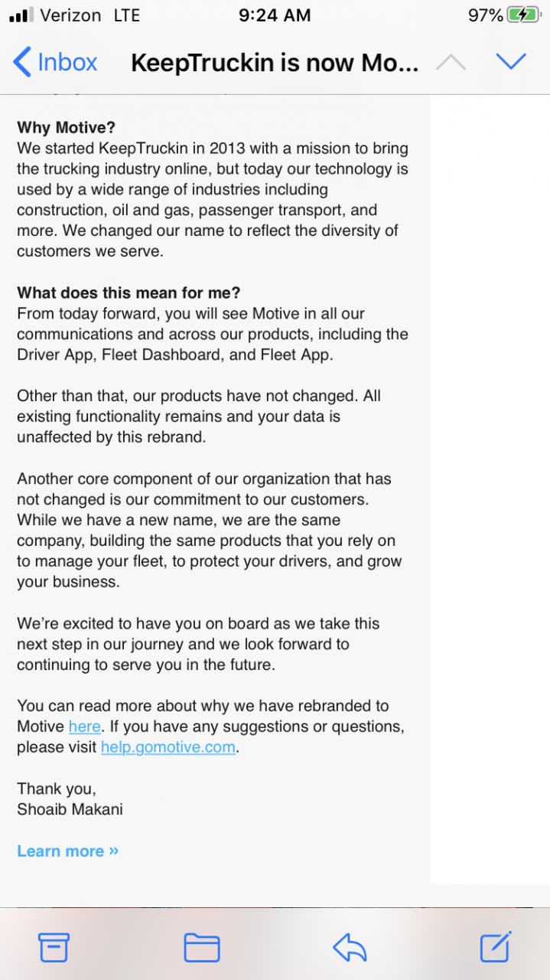Tap the Verizon LTE carrier label
The image size is (550, 980).
[x=89, y=15]
